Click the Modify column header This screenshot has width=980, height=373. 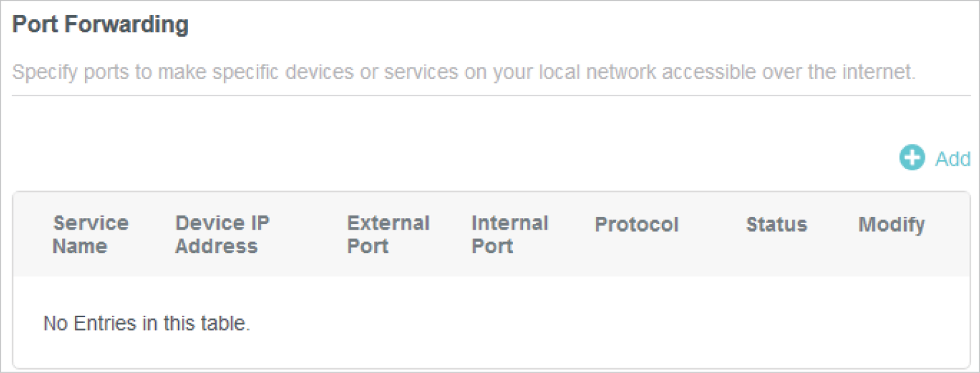click(891, 224)
